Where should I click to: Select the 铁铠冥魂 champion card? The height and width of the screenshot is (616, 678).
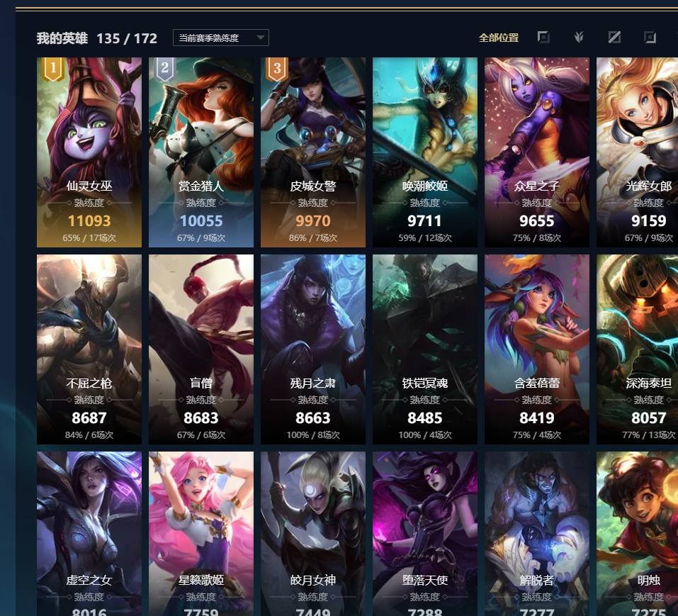point(425,349)
